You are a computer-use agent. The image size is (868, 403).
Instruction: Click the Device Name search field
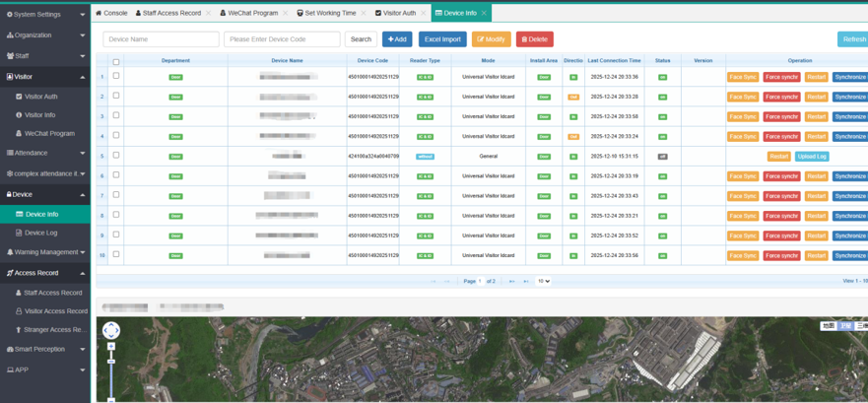pyautogui.click(x=161, y=39)
